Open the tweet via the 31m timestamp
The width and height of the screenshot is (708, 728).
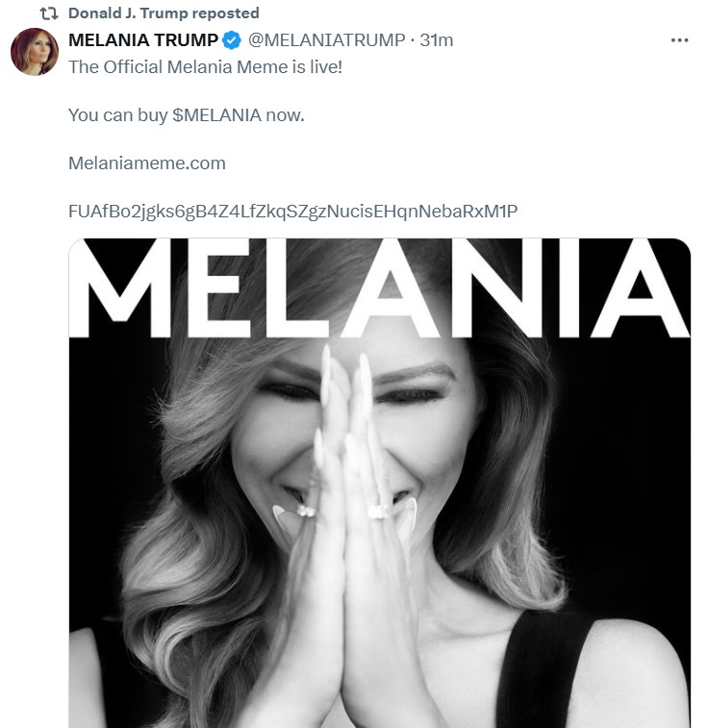pos(436,40)
